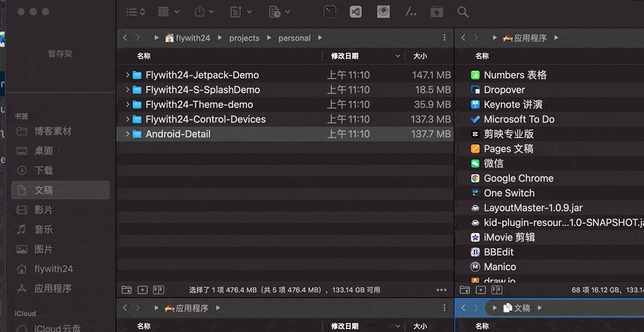This screenshot has width=644, height=332.
Task: Select One Switch in applications list
Action: pos(509,193)
